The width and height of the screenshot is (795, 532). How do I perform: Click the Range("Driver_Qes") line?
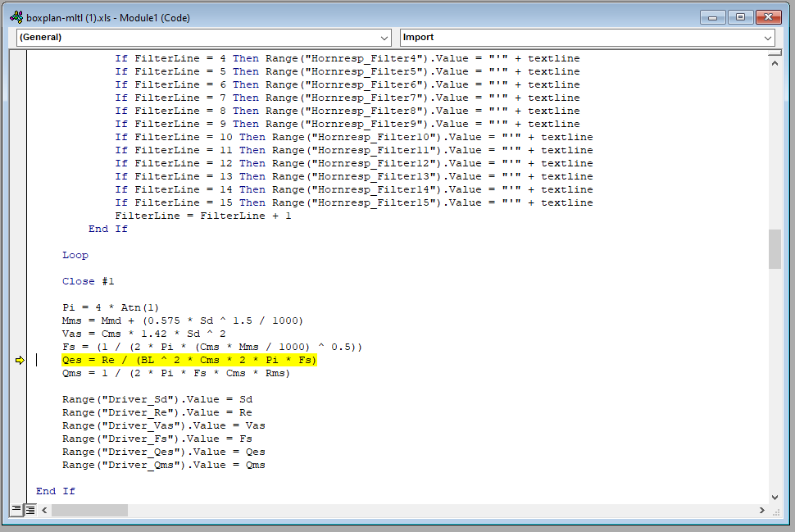click(164, 452)
